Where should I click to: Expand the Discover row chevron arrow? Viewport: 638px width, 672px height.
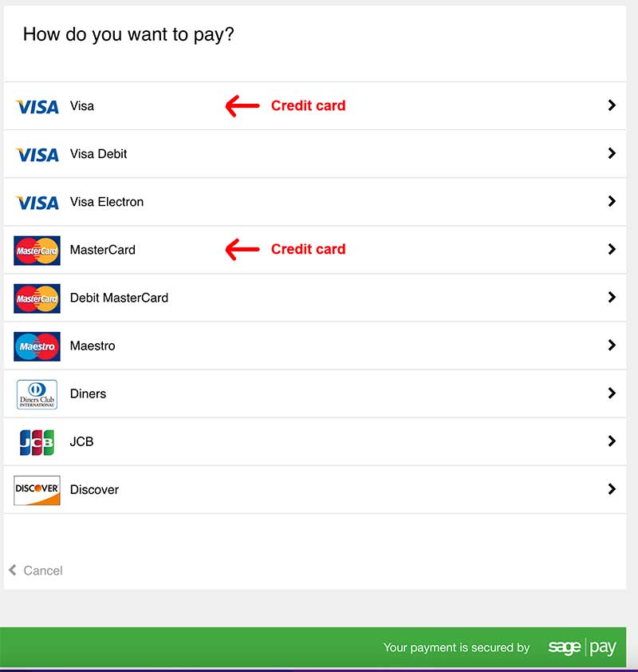click(612, 489)
